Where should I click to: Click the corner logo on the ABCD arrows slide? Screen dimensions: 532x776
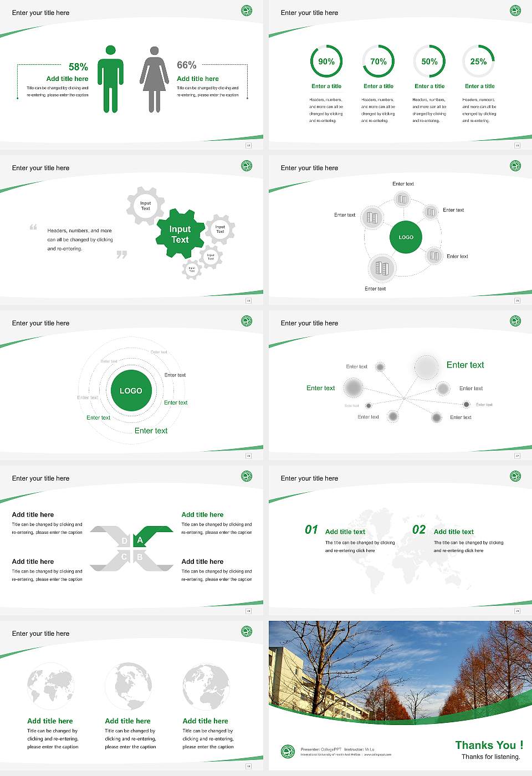coord(247,476)
